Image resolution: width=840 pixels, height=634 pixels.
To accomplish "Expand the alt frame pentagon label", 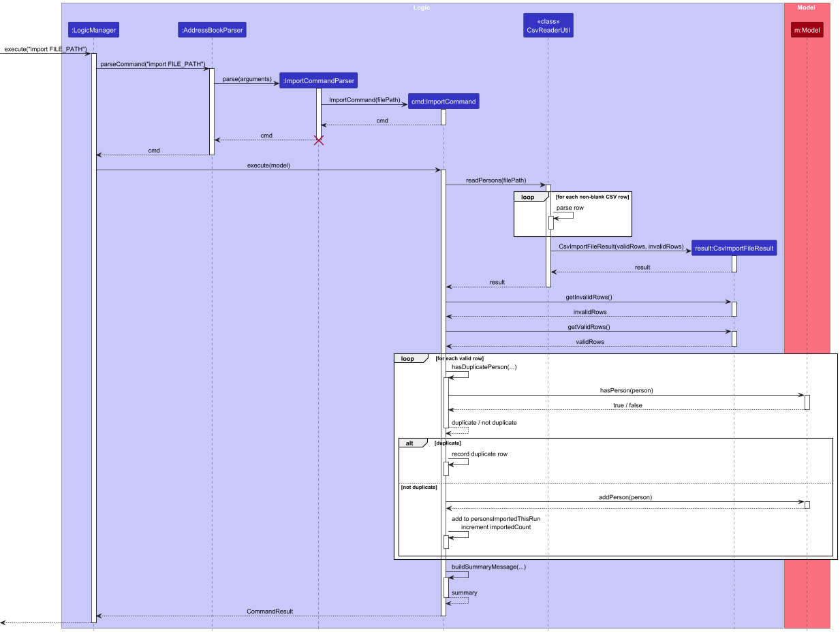I will (411, 443).
